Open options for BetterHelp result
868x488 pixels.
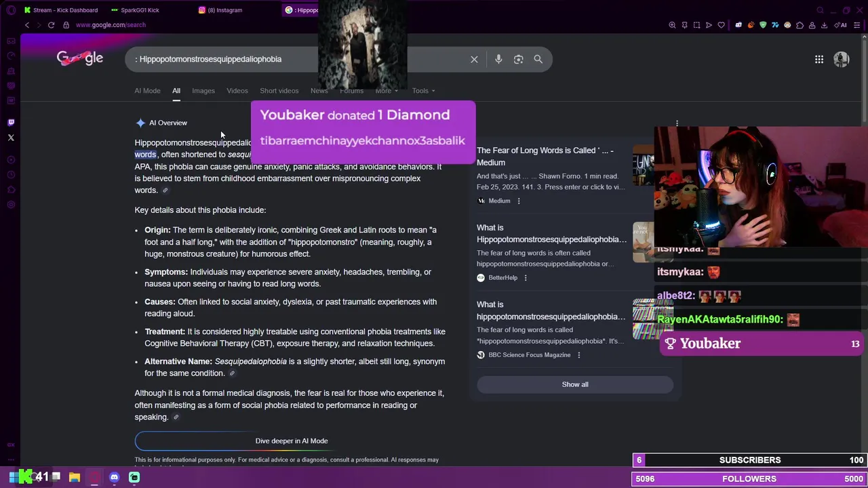526,278
